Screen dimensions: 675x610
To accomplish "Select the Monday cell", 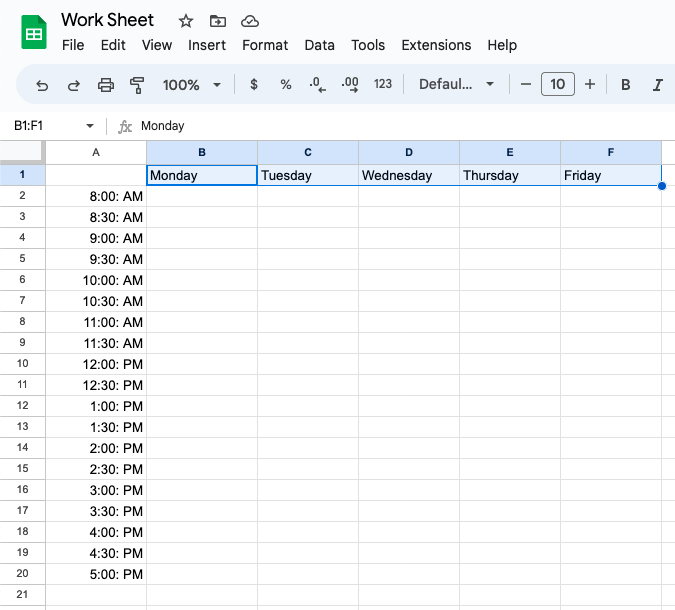I will tap(202, 175).
